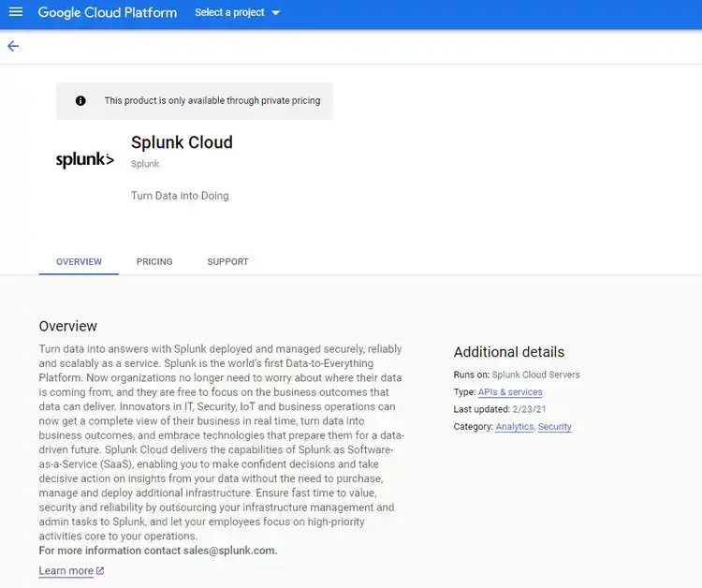Click the back arrow icon

[x=13, y=46]
